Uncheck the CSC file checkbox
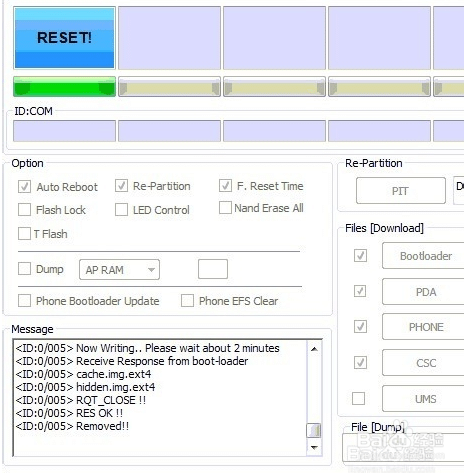Image resolution: width=474 pixels, height=473 pixels. click(360, 362)
